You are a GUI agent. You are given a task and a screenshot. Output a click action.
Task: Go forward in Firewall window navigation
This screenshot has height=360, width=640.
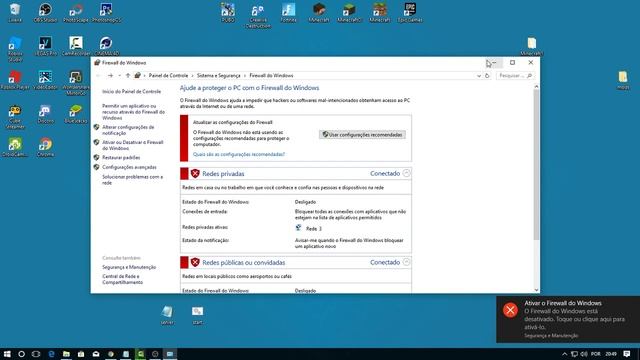pos(110,76)
